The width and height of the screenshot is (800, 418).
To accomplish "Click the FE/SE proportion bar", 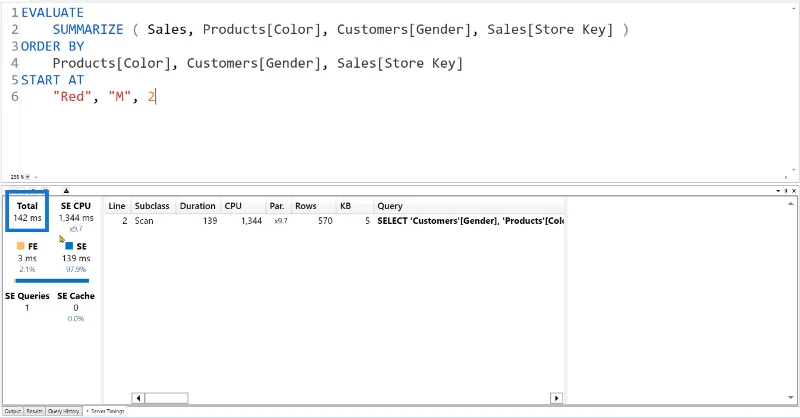I will tap(52, 281).
